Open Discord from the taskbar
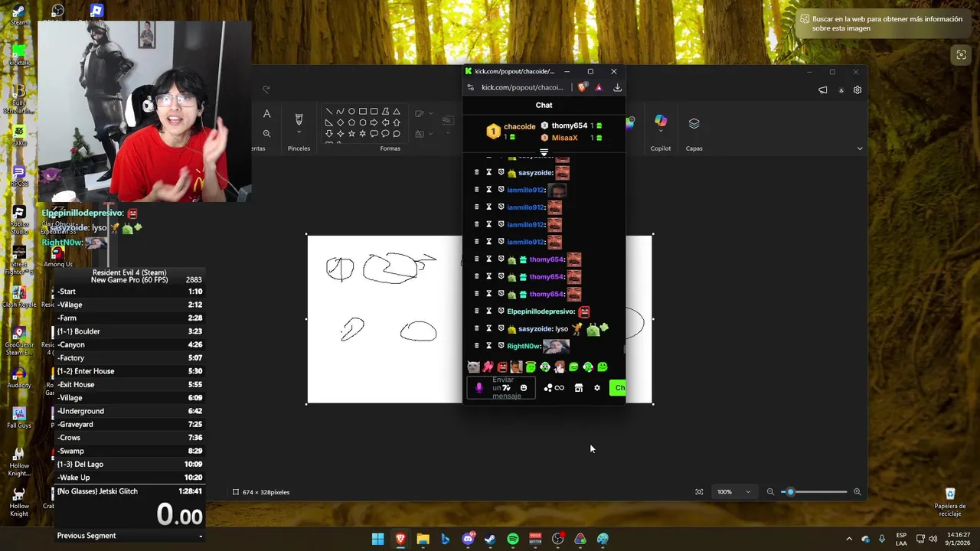Image resolution: width=980 pixels, height=551 pixels. pyautogui.click(x=468, y=539)
